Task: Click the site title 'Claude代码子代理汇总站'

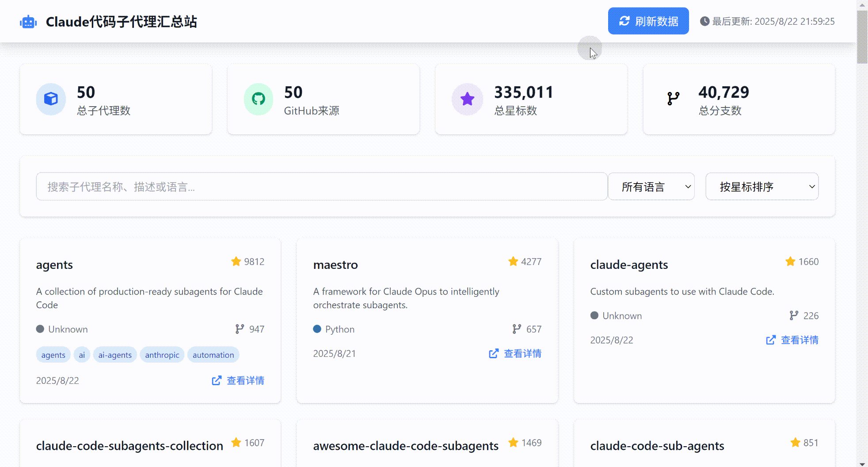Action: 122,22
